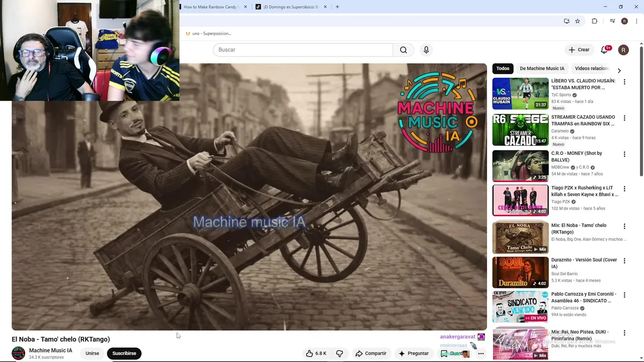The image size is (644, 362).
Task: Open Chrome media controls icon
Action: coord(612,21)
